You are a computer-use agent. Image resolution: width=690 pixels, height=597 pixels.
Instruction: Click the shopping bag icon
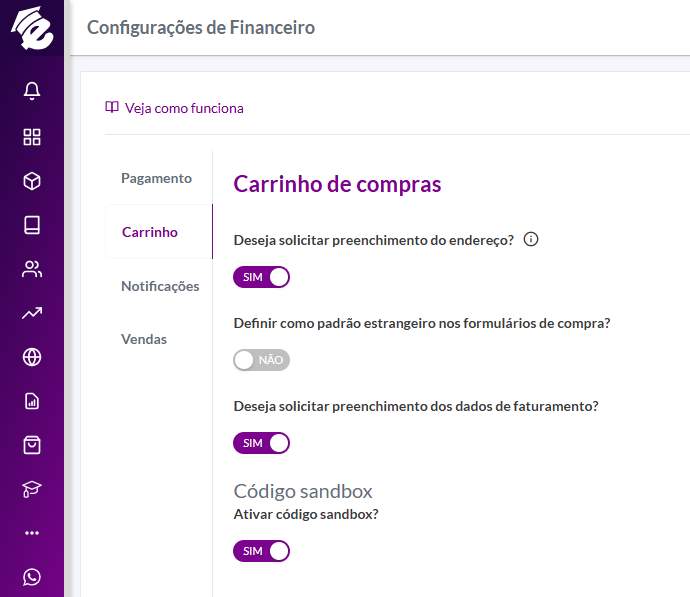point(32,445)
